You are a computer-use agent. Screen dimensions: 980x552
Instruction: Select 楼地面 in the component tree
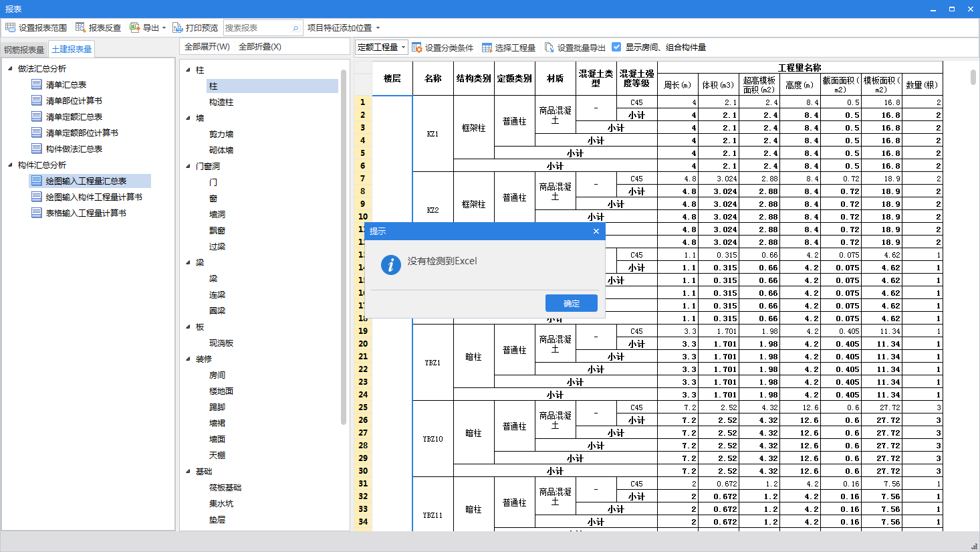(x=221, y=391)
